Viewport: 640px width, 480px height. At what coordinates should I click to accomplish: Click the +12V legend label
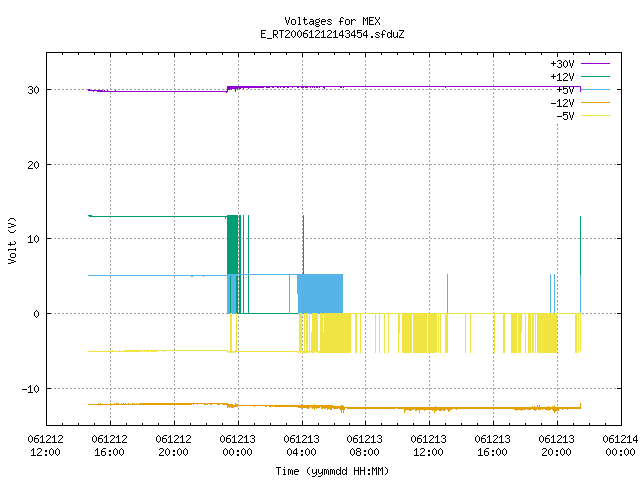[x=562, y=77]
